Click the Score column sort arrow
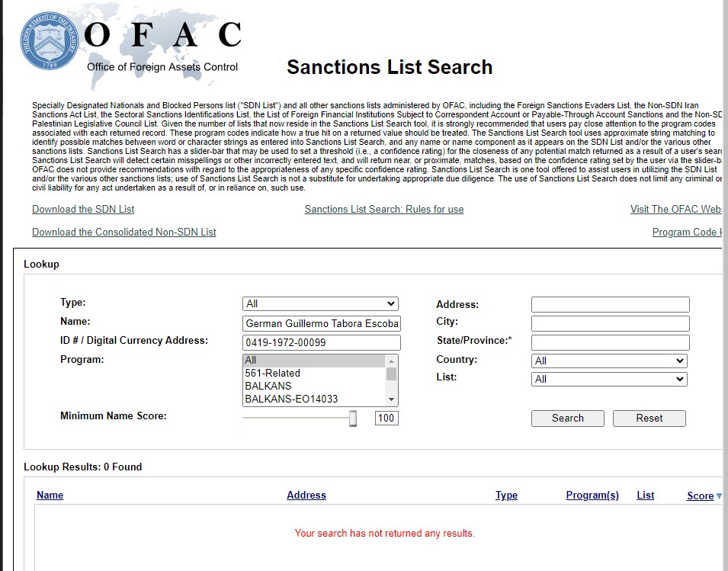 pyautogui.click(x=718, y=496)
